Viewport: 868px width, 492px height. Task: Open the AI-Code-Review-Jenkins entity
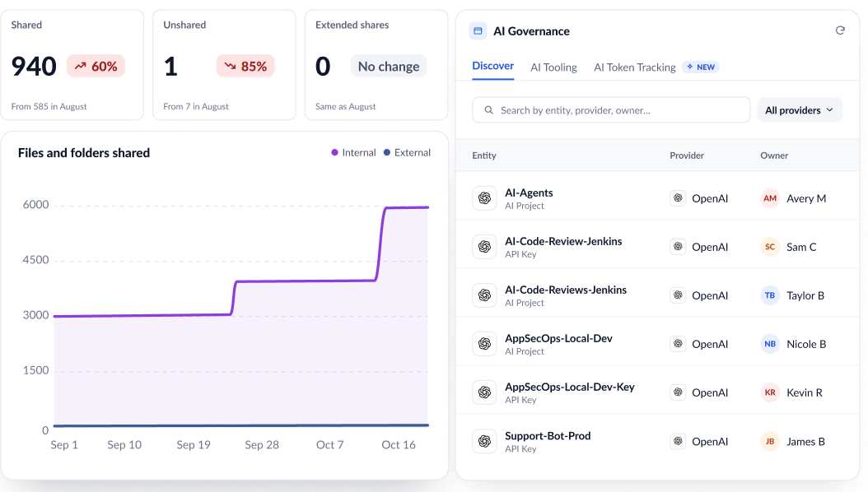tap(563, 242)
